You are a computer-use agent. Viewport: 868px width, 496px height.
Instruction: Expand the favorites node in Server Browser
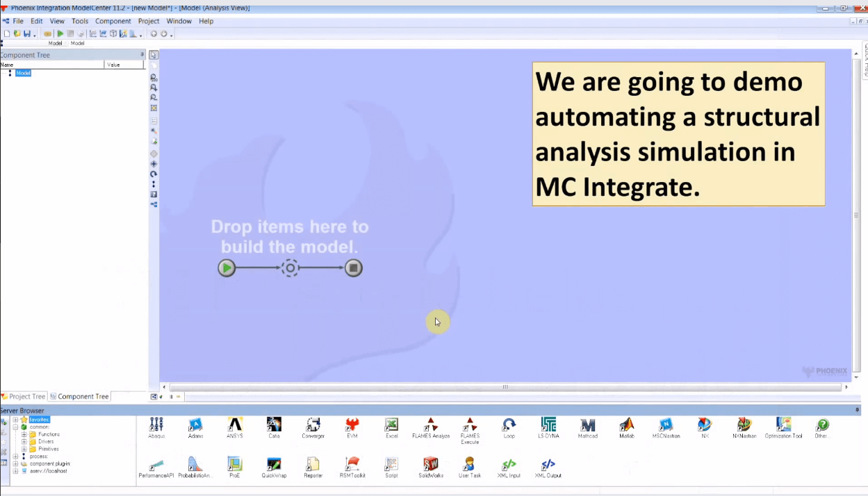(x=15, y=420)
